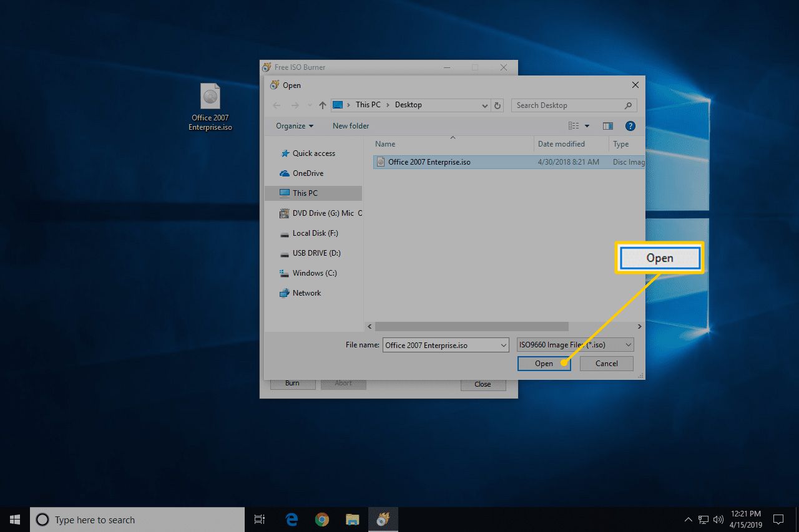Select 'Desktop' in address breadcrumb
Viewport: 799px width, 532px height.
point(408,105)
